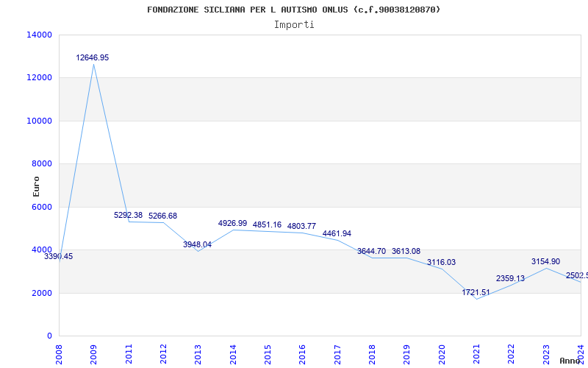Viewport: 588px width, 368px height.
Task: Click the 2009 x-axis year label
Action: [x=93, y=354]
